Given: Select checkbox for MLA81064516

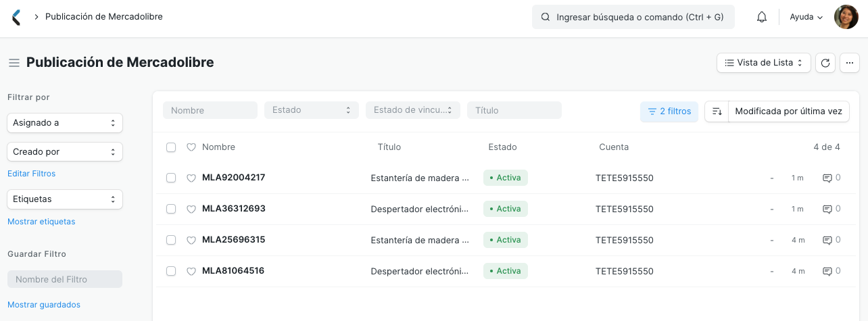Looking at the screenshot, I should tap(171, 271).
